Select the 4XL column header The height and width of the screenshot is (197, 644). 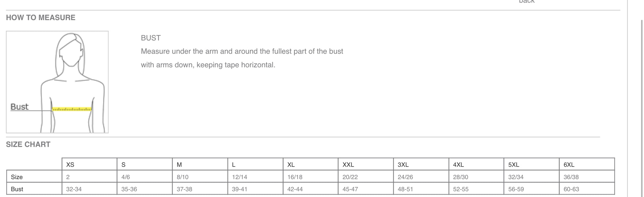[458, 165]
